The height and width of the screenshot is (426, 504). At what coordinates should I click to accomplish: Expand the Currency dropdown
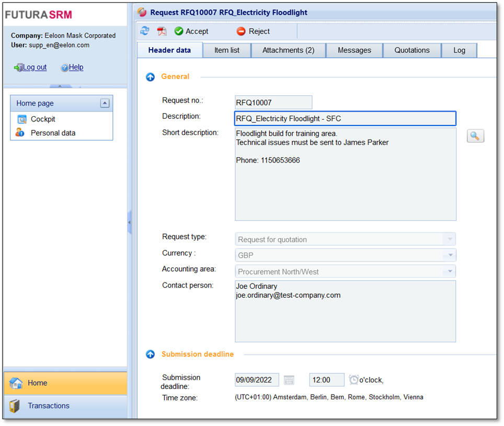coord(449,255)
